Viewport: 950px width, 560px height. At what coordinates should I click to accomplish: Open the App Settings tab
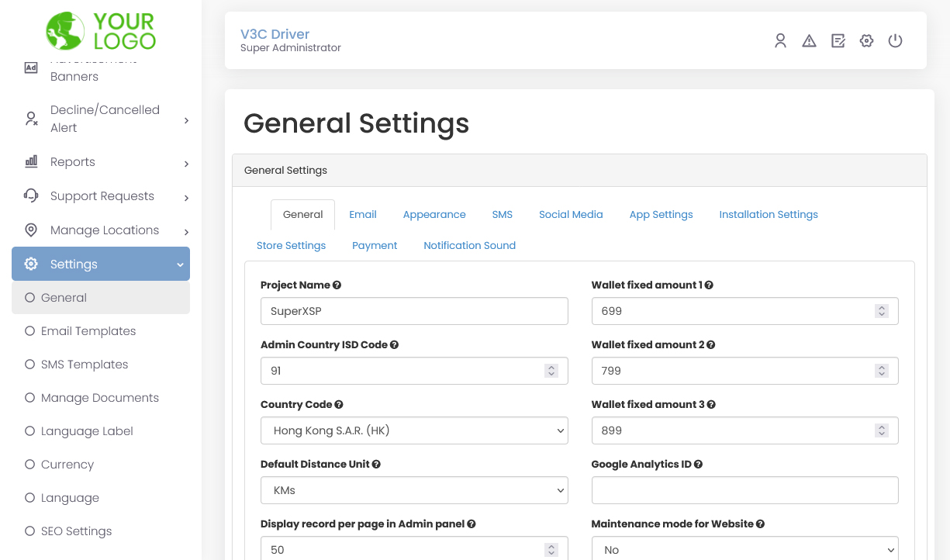[661, 214]
